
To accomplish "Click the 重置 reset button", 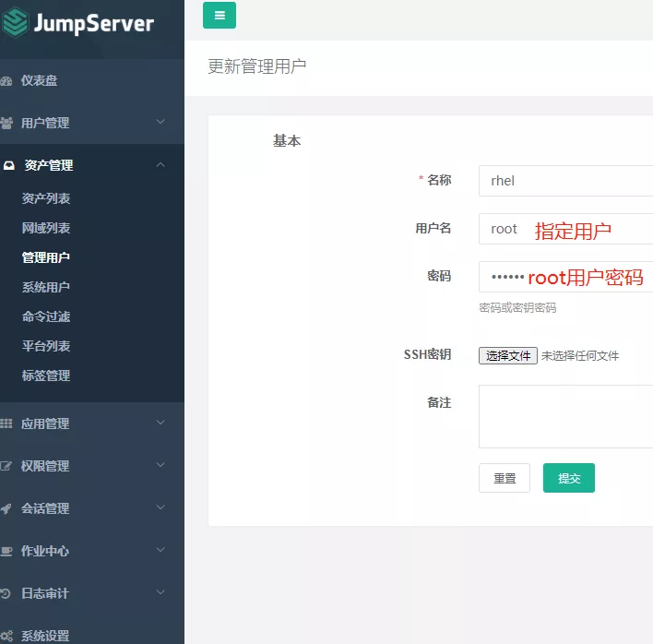I will point(505,478).
